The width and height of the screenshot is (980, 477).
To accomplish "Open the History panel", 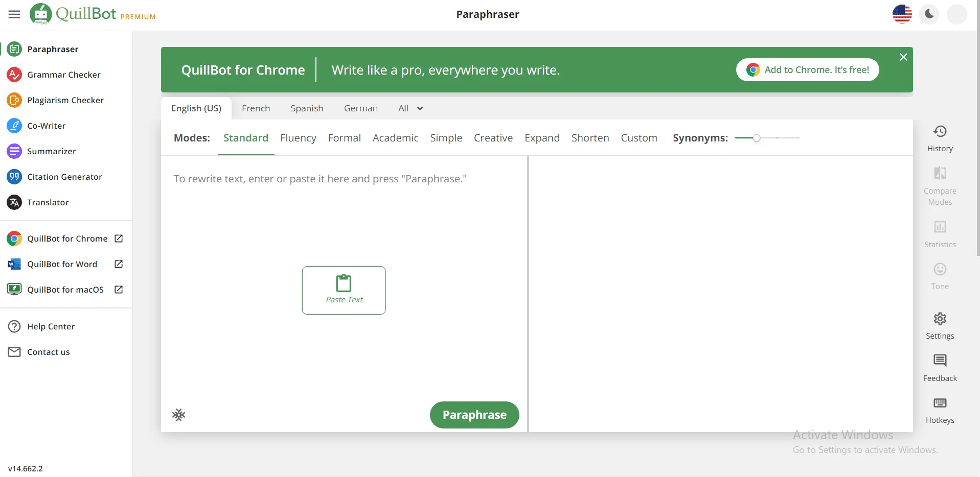I will click(x=940, y=139).
